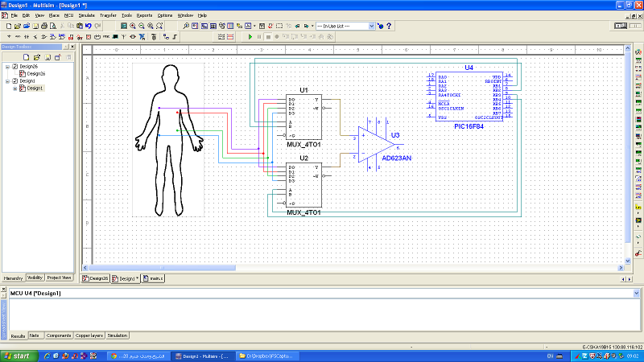Click the Zoom Out magnifier icon
Screen dimensions: 644x362
click(142, 26)
